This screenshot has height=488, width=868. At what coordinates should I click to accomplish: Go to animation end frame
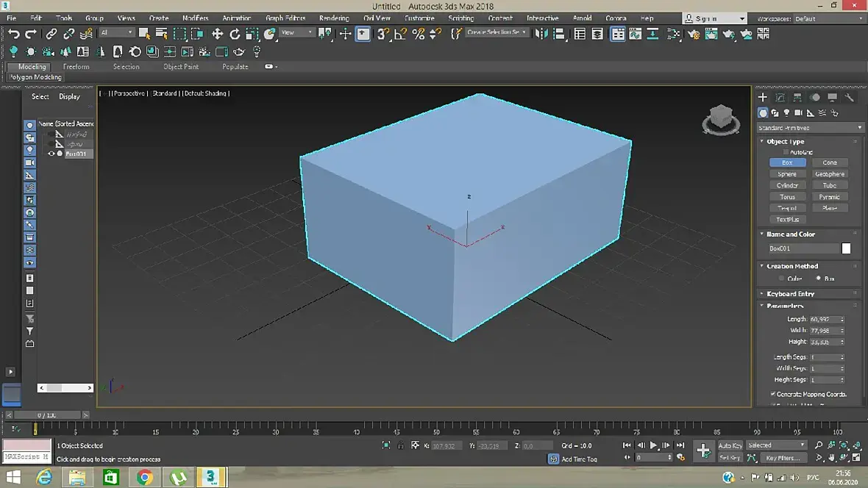(680, 445)
